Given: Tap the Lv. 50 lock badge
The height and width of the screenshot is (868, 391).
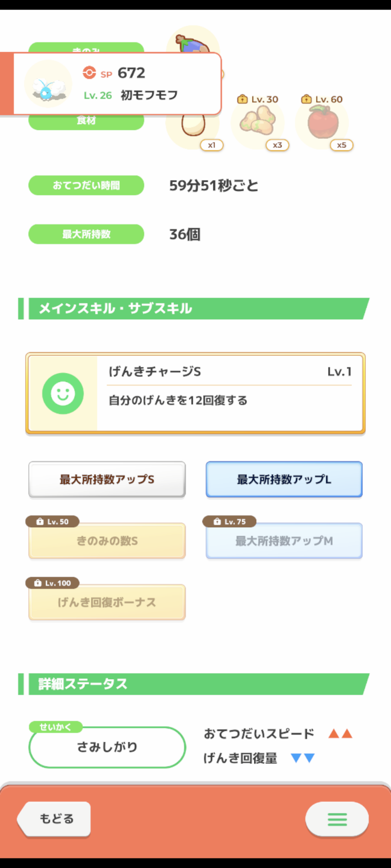Looking at the screenshot, I should click(53, 521).
